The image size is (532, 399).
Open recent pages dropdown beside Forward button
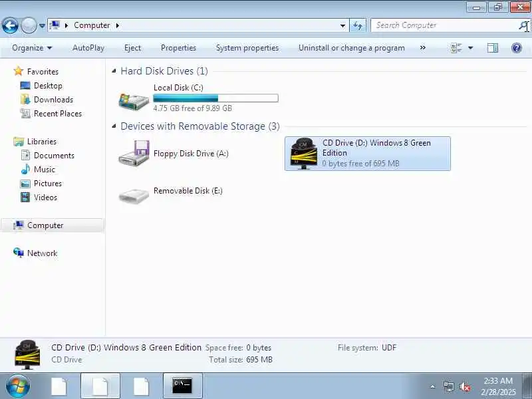coord(42,25)
